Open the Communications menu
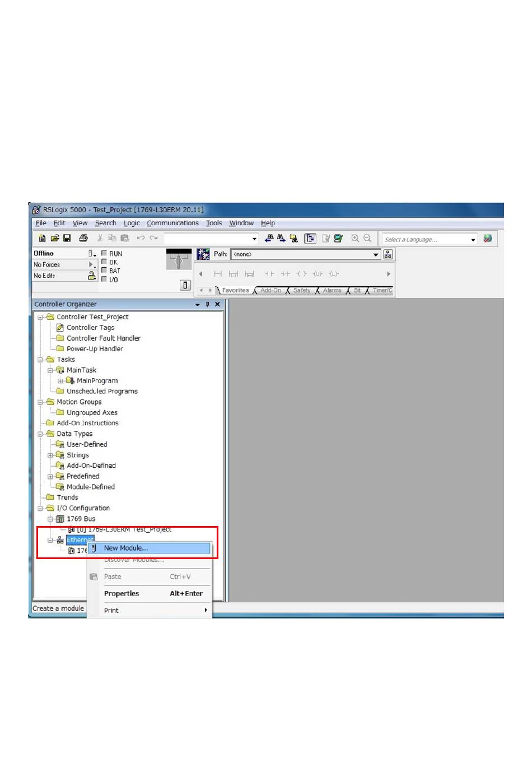 tap(172, 223)
